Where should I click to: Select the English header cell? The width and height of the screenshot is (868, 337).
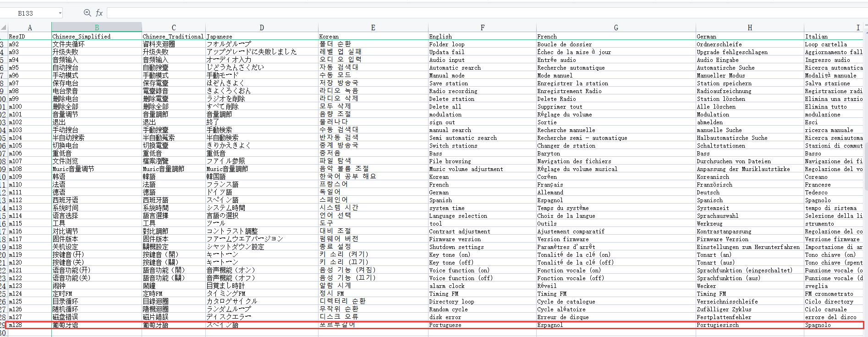(x=482, y=36)
